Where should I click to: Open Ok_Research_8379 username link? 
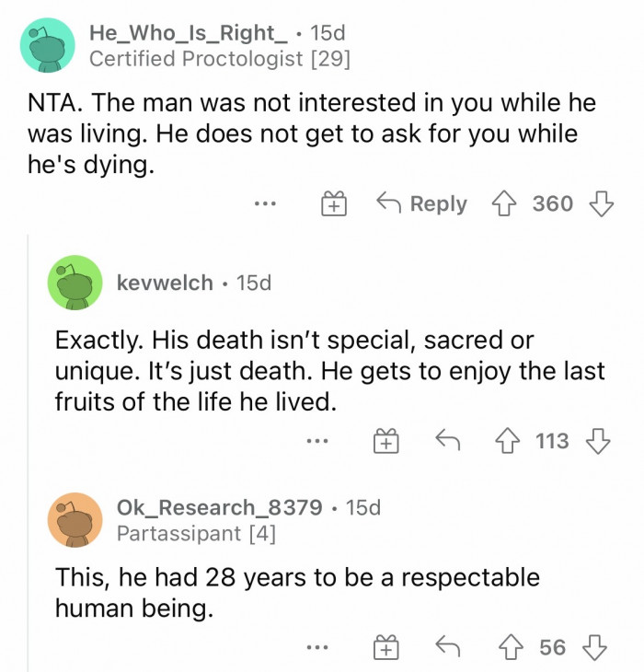tap(219, 506)
